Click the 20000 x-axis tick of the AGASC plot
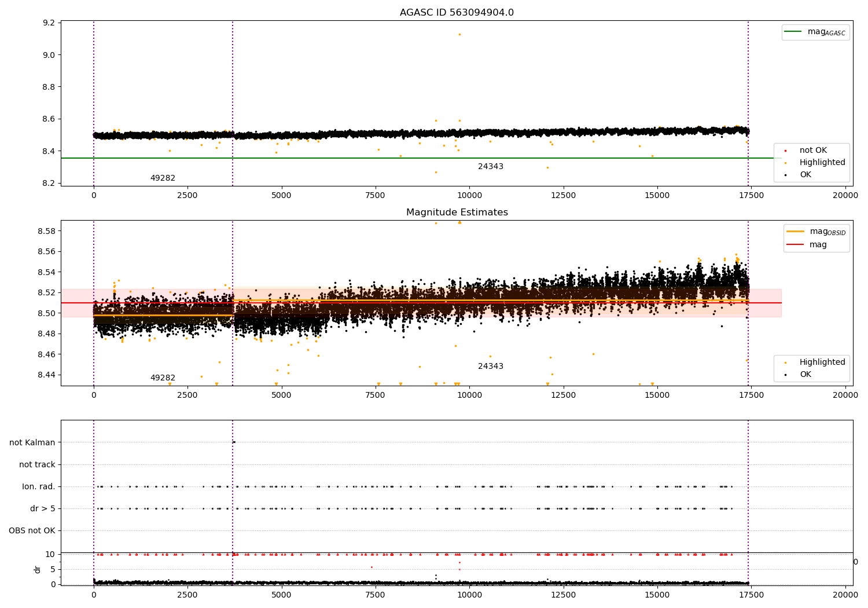Screen dimensions: 868x608 pyautogui.click(x=845, y=196)
